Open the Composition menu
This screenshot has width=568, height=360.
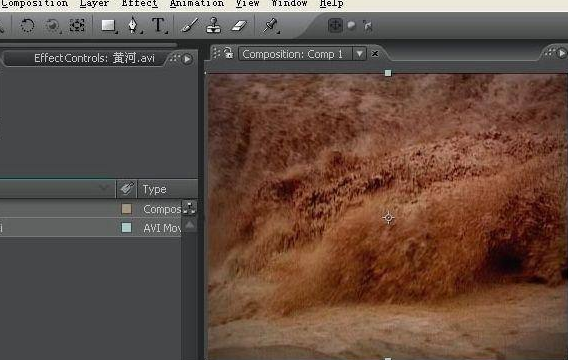34,4
